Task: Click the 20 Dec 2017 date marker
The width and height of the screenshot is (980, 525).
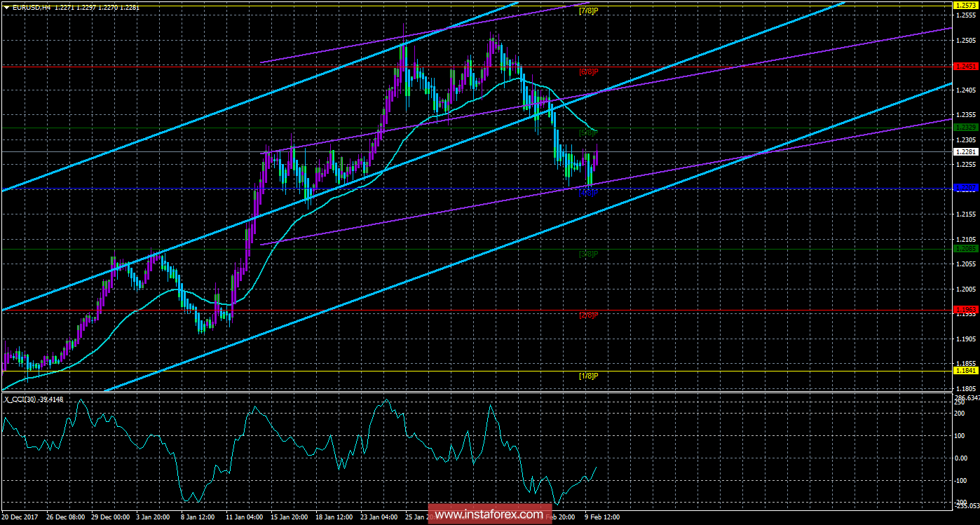Action: pos(21,517)
